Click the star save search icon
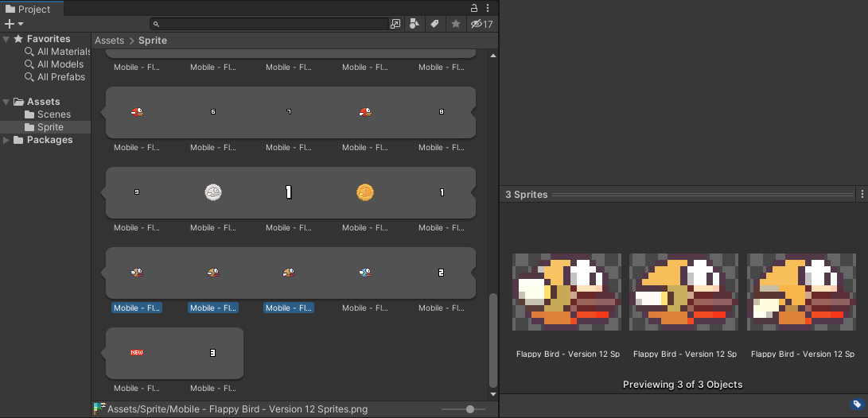This screenshot has width=868, height=418. tap(456, 24)
